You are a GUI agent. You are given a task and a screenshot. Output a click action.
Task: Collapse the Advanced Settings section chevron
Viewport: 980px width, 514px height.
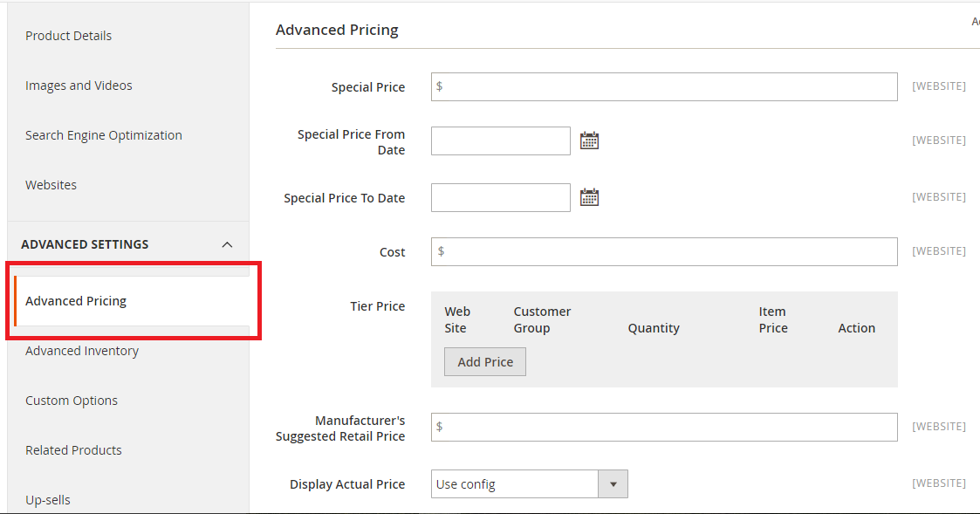coord(227,245)
